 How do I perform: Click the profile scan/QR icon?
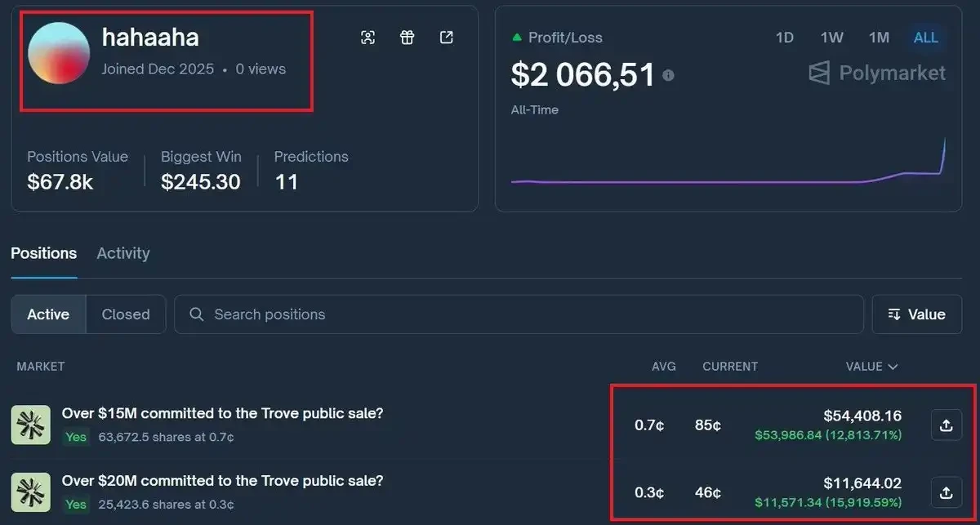pos(368,37)
